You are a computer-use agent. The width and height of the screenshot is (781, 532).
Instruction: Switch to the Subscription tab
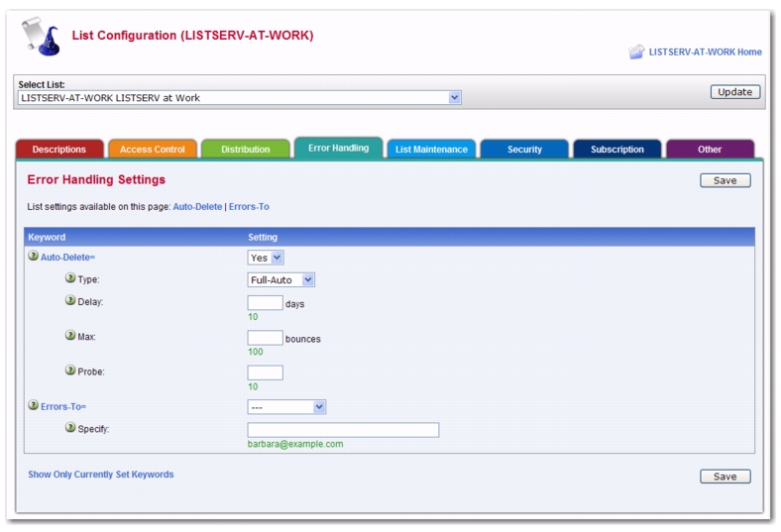coord(617,150)
